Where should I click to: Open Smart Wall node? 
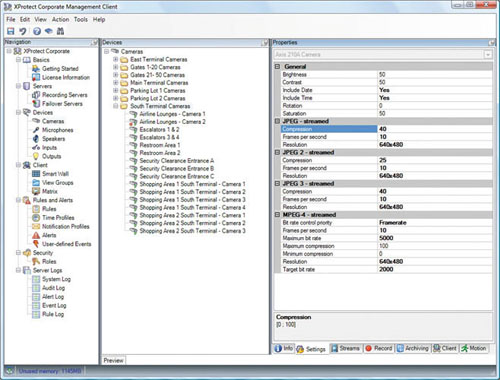(55, 174)
